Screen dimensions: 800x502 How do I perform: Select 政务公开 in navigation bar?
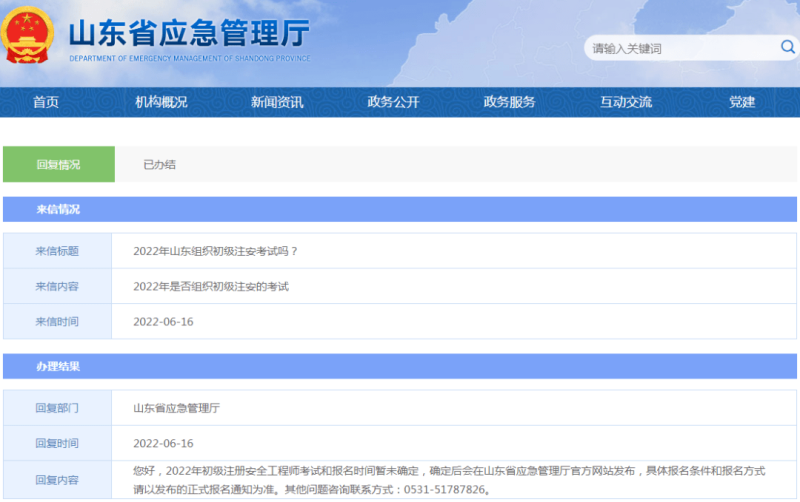tap(393, 102)
